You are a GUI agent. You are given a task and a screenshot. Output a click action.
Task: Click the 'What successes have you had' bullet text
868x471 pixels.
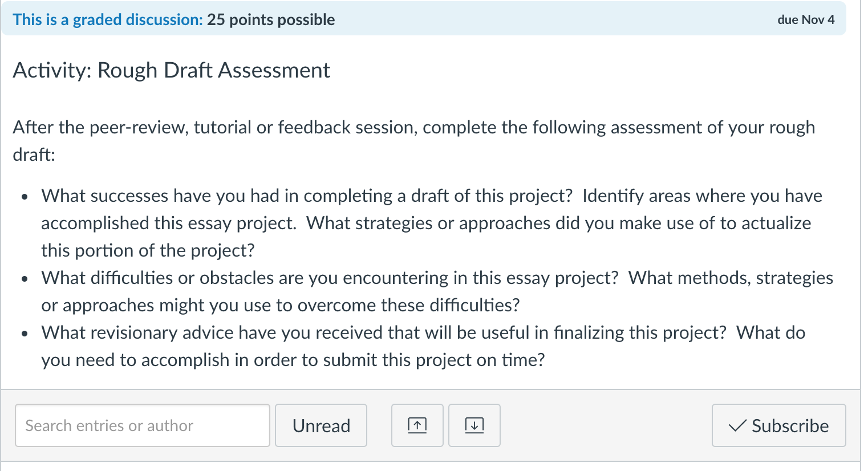[x=432, y=223]
